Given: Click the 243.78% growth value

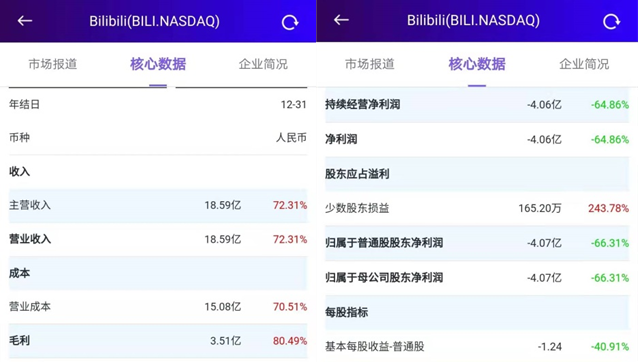Looking at the screenshot, I should pyautogui.click(x=608, y=209).
